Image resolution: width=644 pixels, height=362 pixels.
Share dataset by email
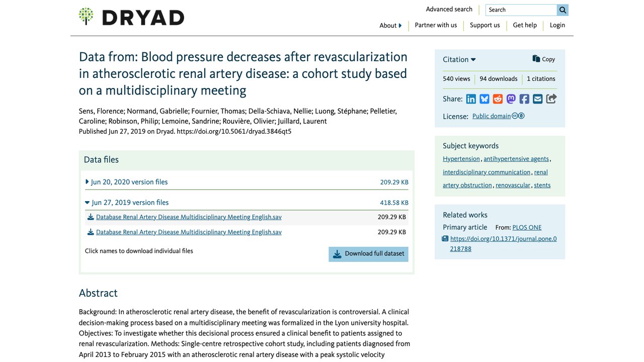tap(538, 99)
